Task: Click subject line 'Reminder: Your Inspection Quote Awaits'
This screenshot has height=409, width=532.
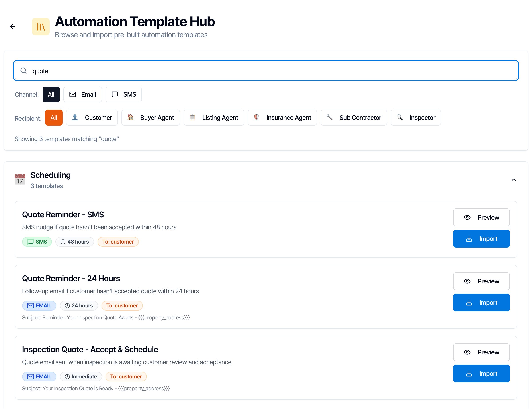Action: point(106,317)
